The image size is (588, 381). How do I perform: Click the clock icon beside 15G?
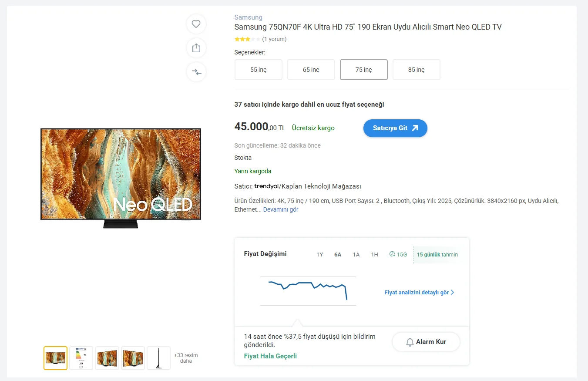(x=392, y=254)
